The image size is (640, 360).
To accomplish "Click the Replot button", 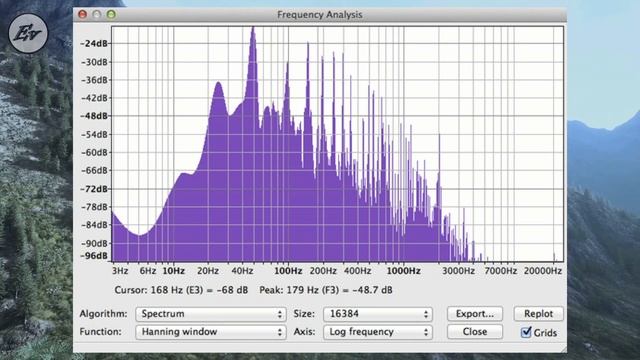I will [538, 314].
